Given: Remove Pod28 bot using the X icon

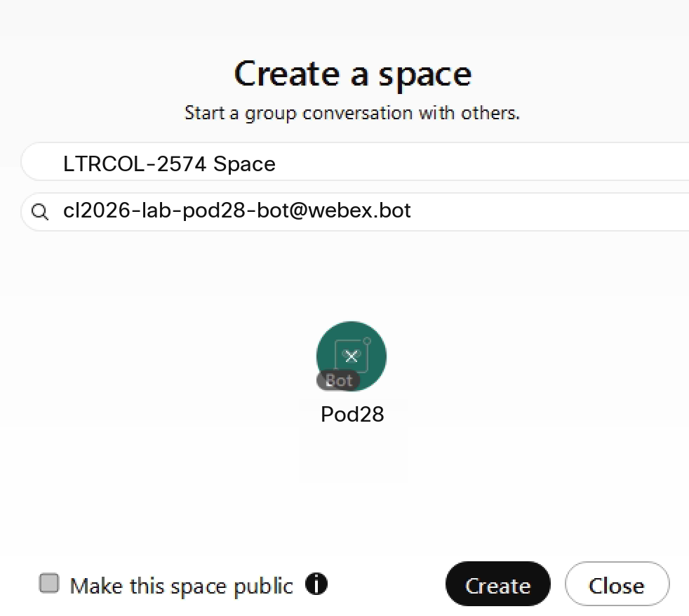Looking at the screenshot, I should tap(352, 356).
